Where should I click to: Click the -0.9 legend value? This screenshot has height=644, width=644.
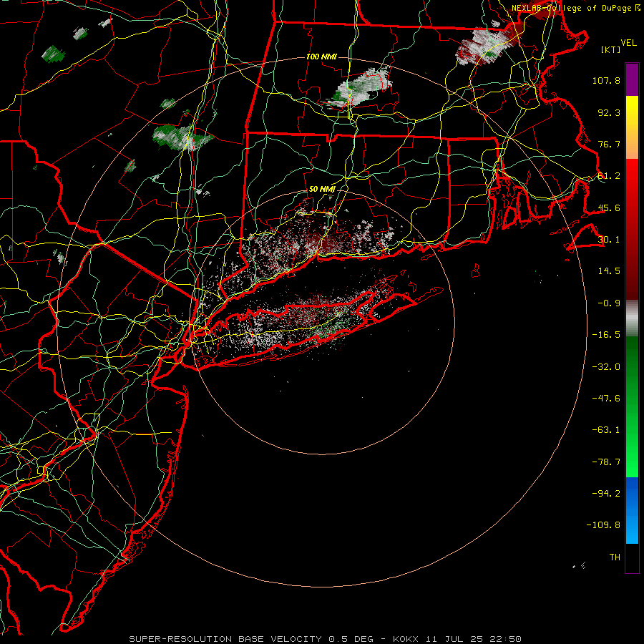[609, 303]
